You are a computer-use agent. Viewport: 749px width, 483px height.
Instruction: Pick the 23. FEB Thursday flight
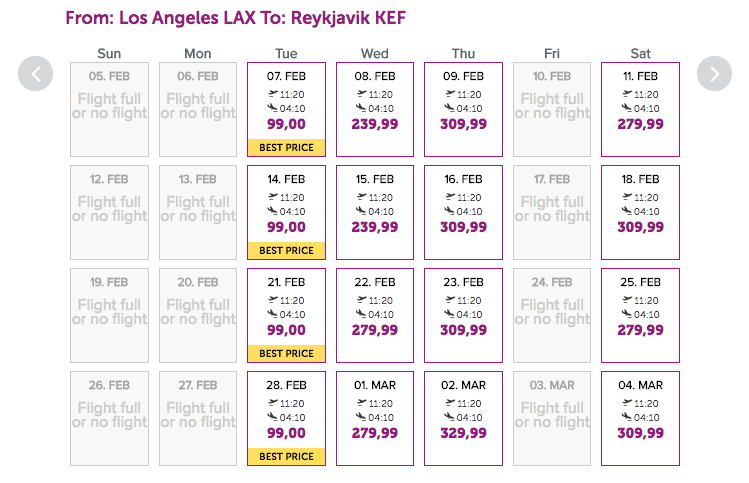tap(463, 315)
